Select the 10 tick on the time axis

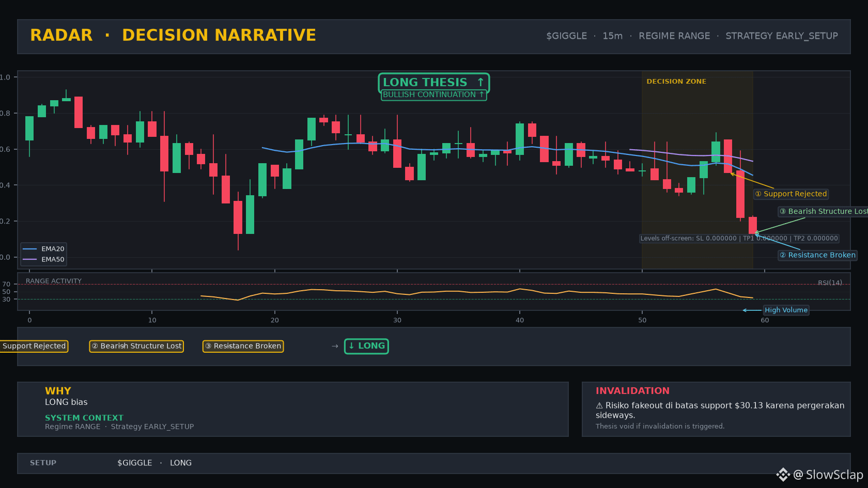[152, 320]
